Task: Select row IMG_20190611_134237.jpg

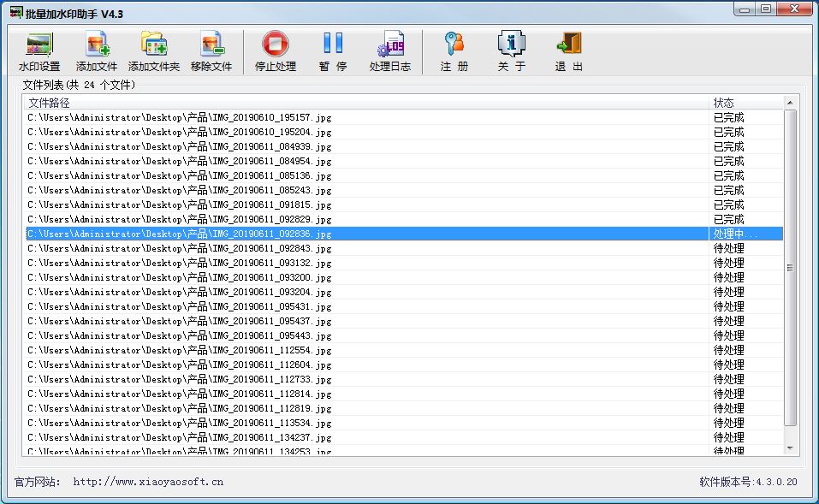Action: click(404, 437)
